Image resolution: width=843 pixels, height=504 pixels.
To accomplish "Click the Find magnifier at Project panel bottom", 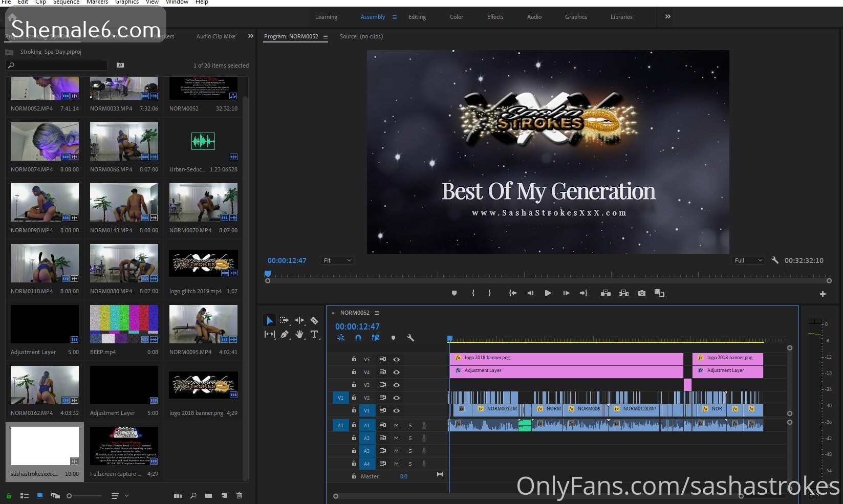I will 193,495.
